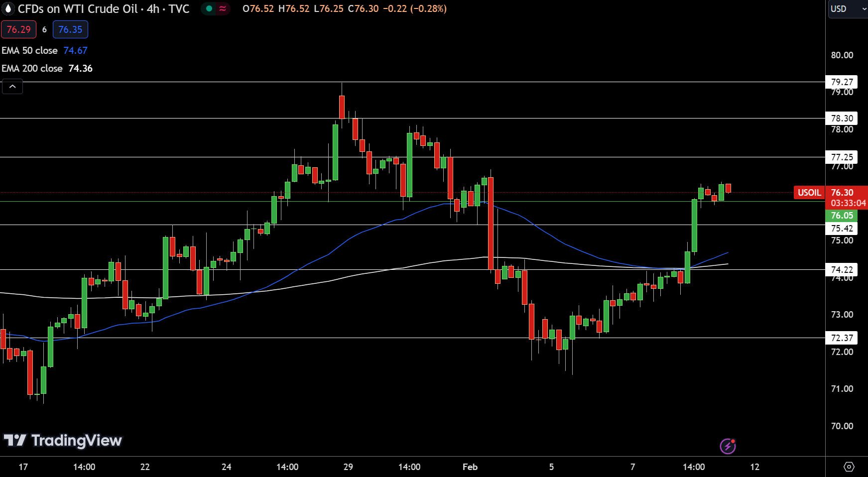Screen dimensions: 868x477
Task: Collapse the indicator legend with chevron button
Action: point(12,87)
